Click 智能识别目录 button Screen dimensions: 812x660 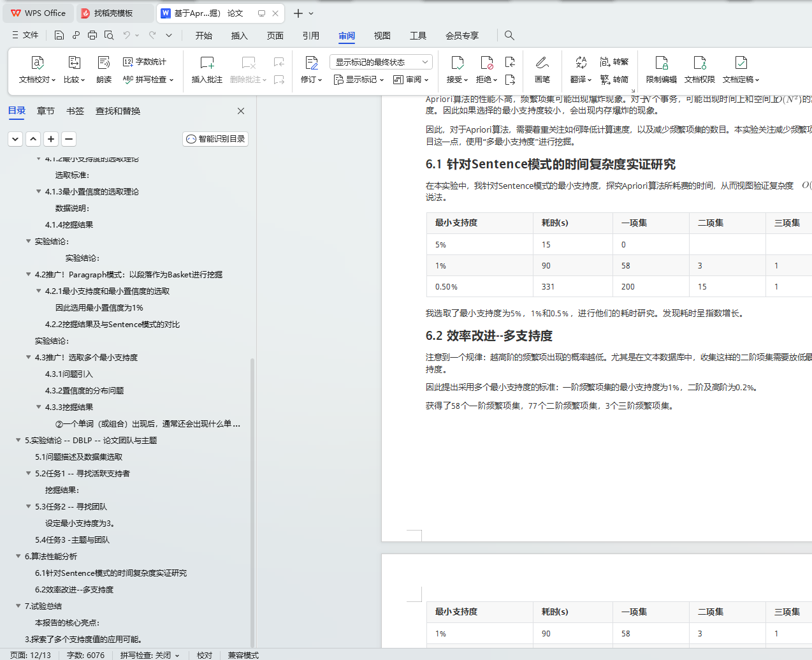[215, 139]
